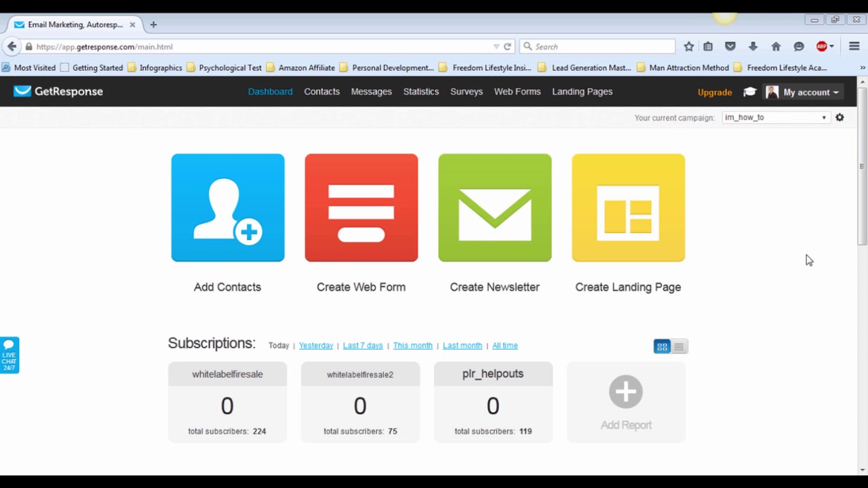Click the blue Add Contacts tile icon
Viewport: 868px width, 488px height.
point(228,207)
